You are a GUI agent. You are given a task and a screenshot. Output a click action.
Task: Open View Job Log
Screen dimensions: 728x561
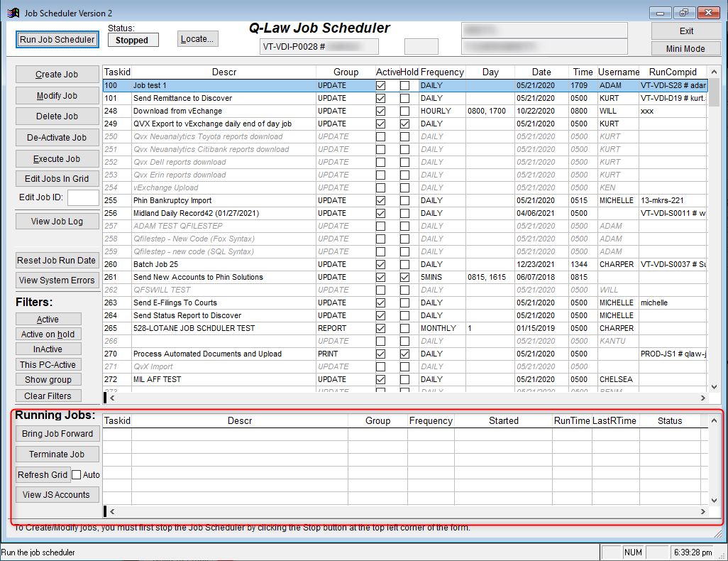pyautogui.click(x=57, y=222)
